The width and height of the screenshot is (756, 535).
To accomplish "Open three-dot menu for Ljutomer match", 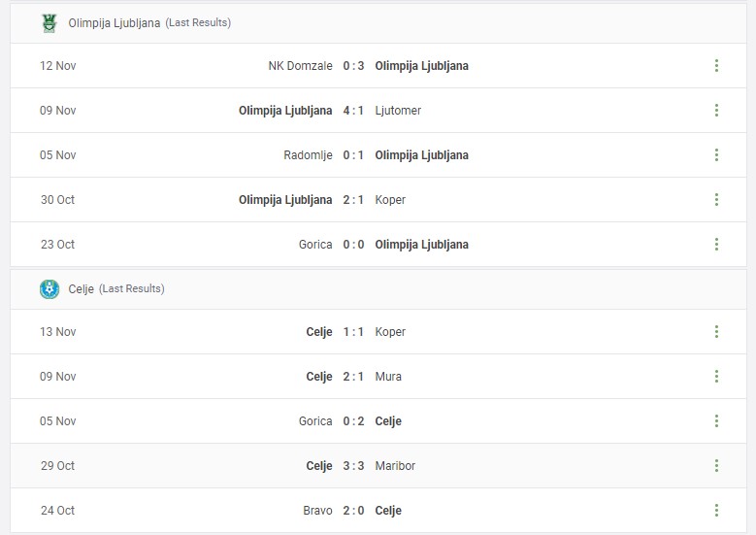I will point(716,111).
